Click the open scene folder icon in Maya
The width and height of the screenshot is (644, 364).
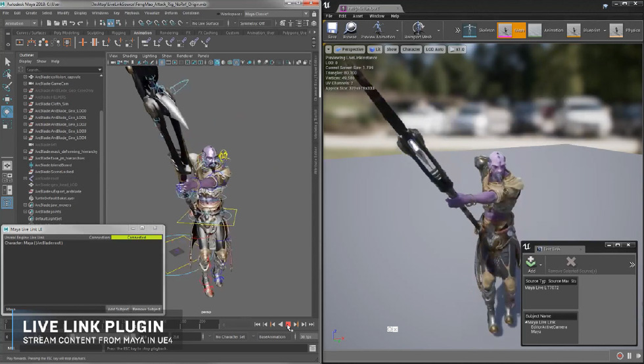coord(57,24)
